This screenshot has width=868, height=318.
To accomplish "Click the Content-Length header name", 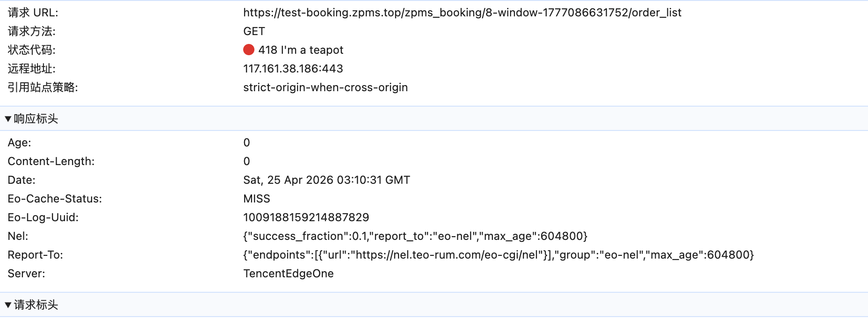I will (51, 161).
